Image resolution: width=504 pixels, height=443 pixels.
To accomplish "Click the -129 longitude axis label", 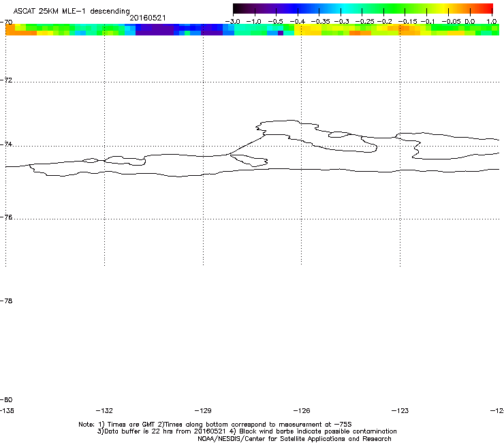I will [203, 410].
